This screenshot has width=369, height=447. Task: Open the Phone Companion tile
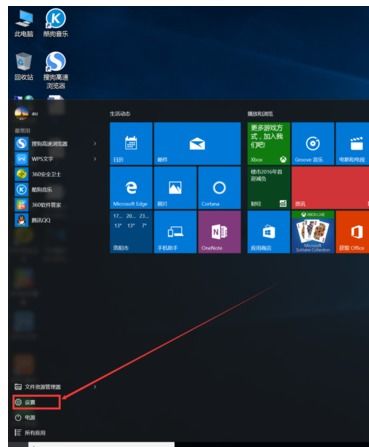coord(175,232)
